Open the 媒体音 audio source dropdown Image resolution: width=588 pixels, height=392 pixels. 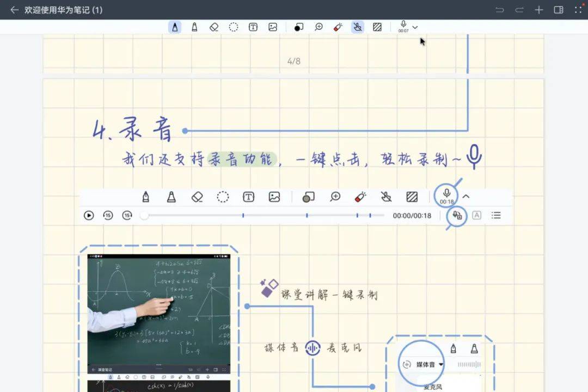coord(429,365)
